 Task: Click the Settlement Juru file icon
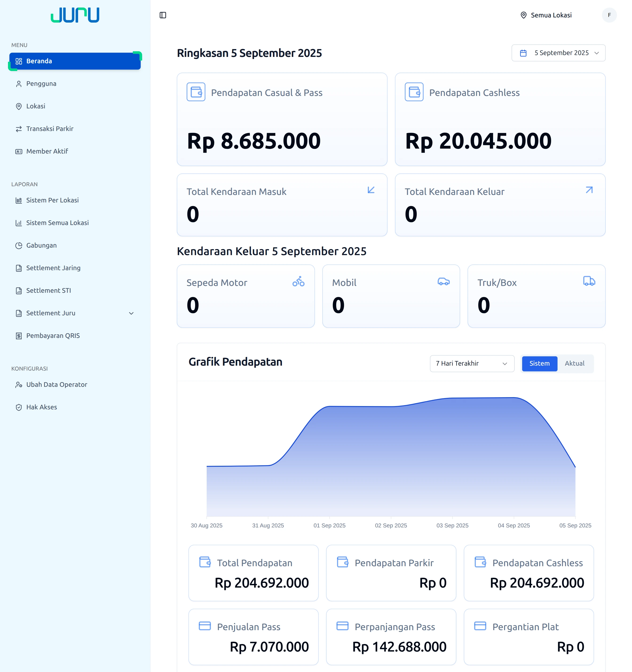click(x=19, y=313)
